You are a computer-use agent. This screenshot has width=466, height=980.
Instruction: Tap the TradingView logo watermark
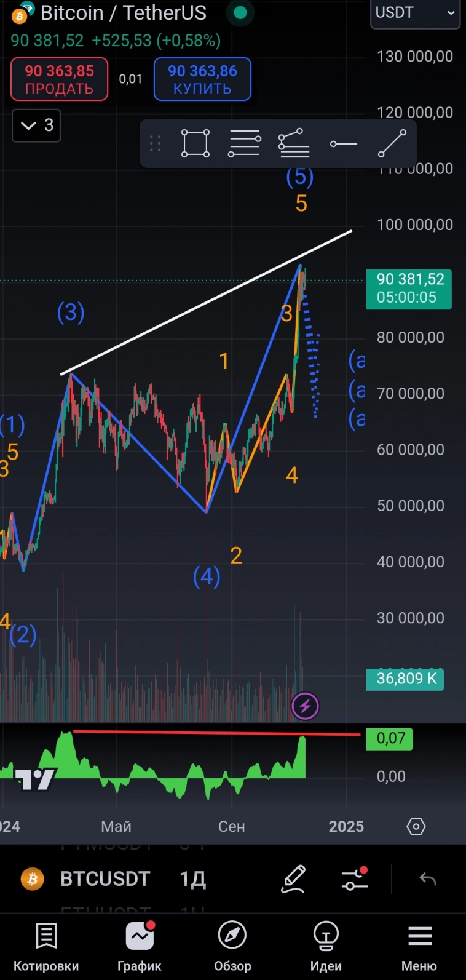(x=35, y=779)
